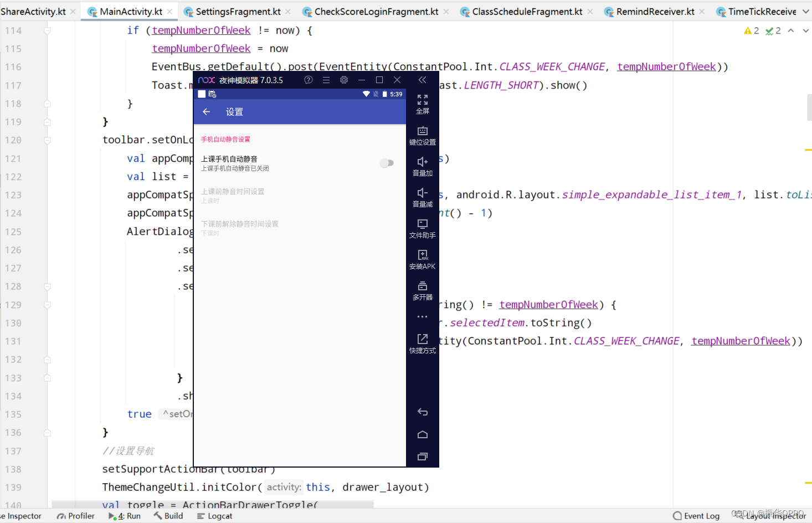The height and width of the screenshot is (523, 812).
Task: Click Nox Android home button
Action: tap(423, 434)
